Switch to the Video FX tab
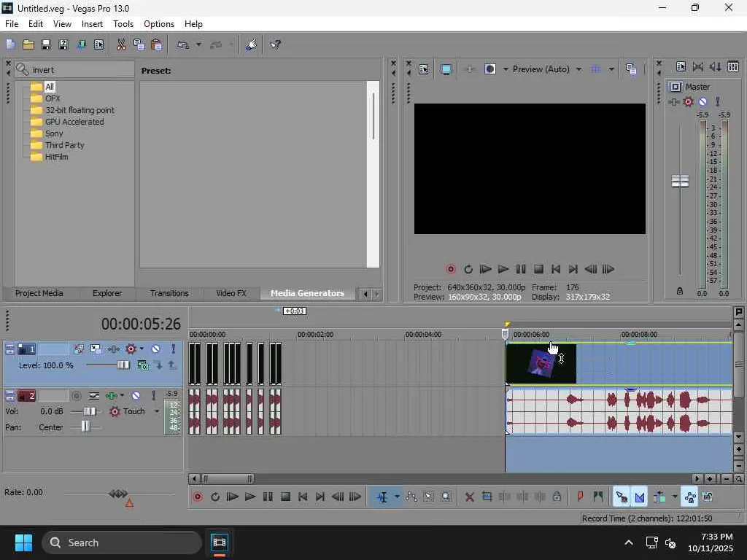Image resolution: width=747 pixels, height=560 pixels. [x=231, y=293]
